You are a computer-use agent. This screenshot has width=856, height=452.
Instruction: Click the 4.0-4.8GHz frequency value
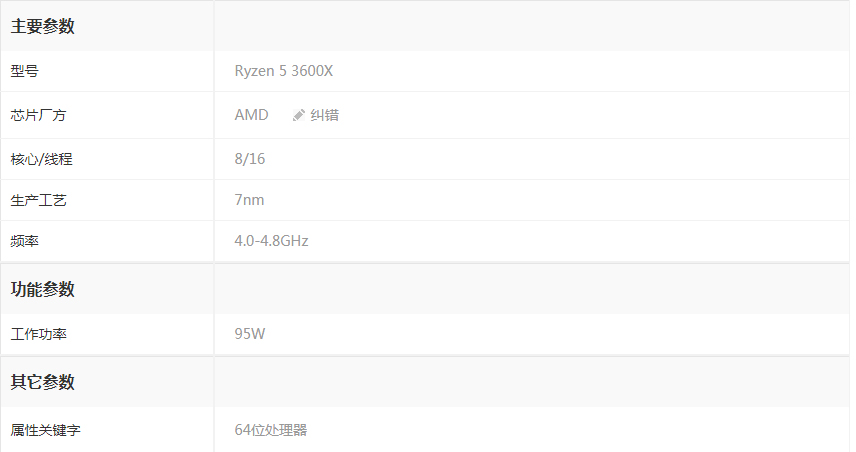point(271,241)
